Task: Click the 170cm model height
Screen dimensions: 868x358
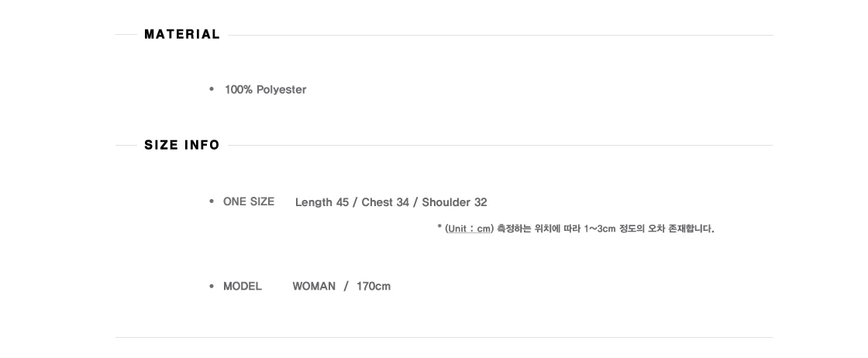Action: (373, 286)
